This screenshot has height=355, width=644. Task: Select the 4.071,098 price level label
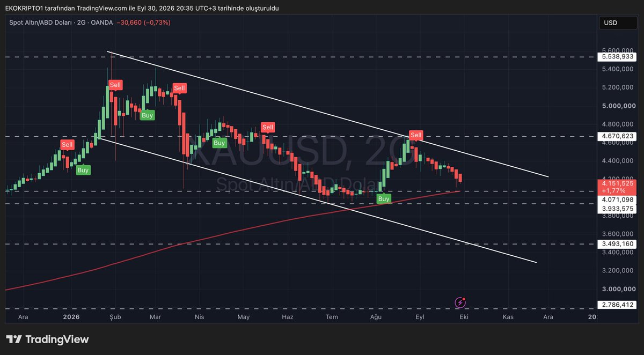point(617,199)
